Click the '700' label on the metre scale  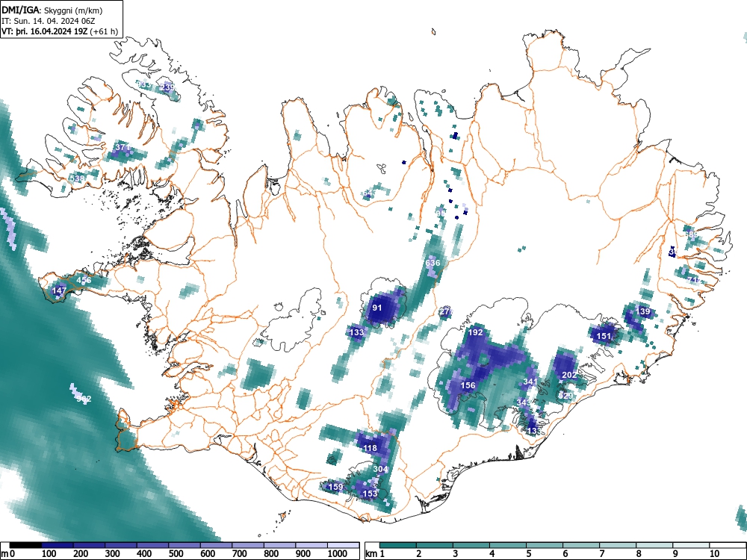240,554
